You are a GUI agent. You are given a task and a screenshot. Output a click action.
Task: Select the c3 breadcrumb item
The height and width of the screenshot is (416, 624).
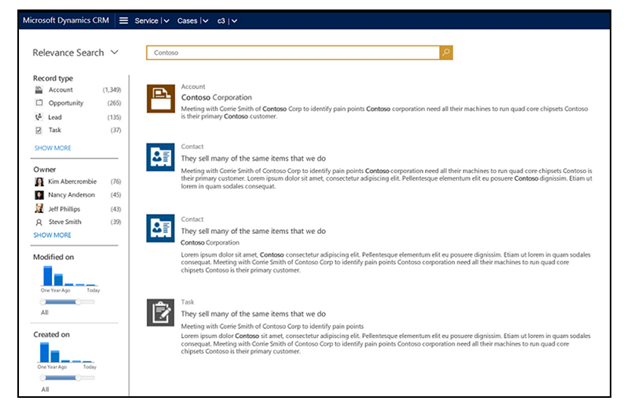(x=221, y=21)
